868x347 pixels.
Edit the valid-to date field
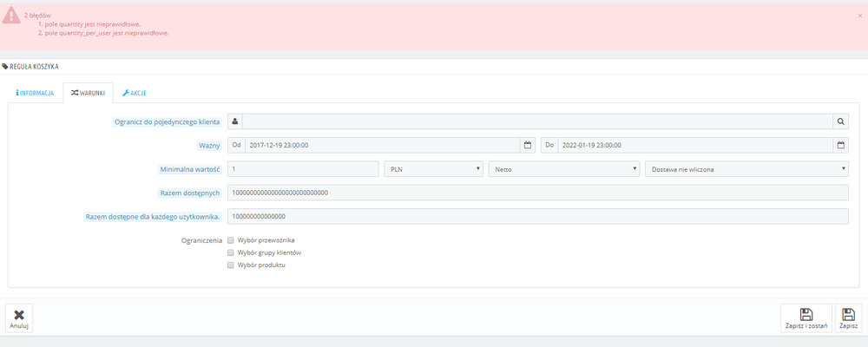click(x=695, y=145)
